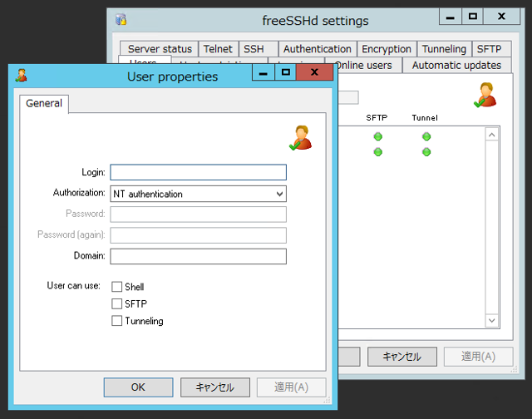
Task: Open the Automatic updates tab
Action: point(456,65)
